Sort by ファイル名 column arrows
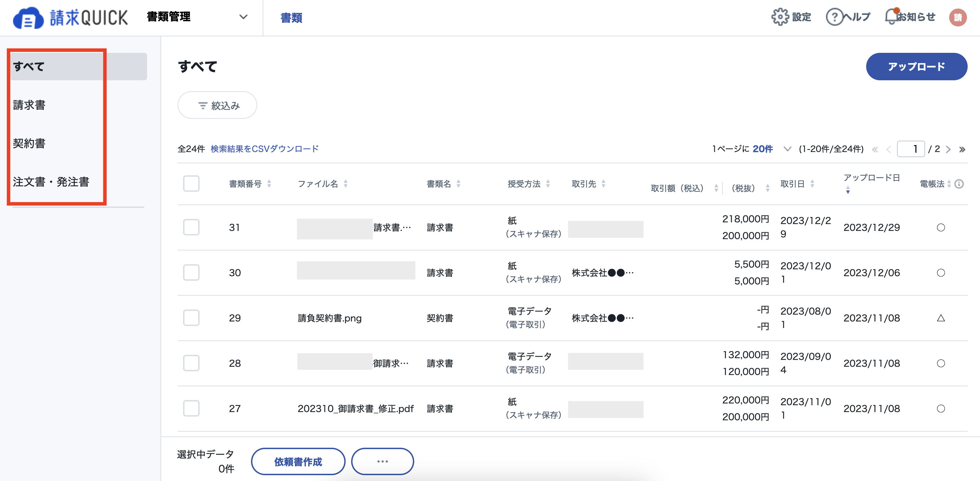The width and height of the screenshot is (980, 481). pyautogui.click(x=345, y=184)
